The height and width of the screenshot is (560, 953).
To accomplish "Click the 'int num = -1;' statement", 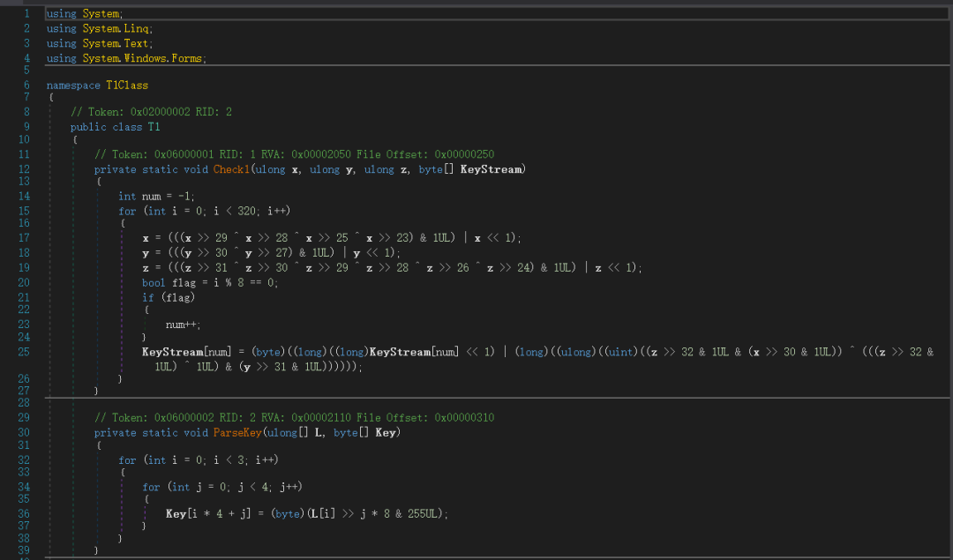I will tap(156, 196).
